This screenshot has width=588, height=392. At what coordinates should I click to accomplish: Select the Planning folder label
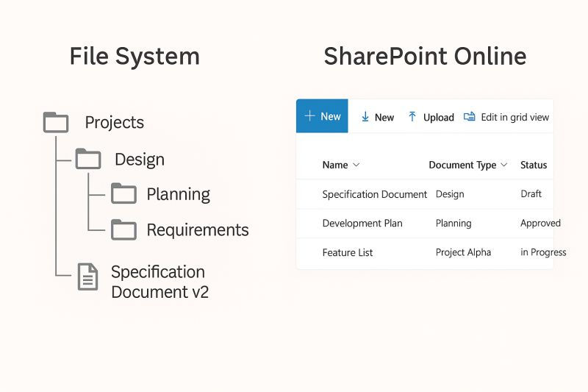[x=179, y=194]
